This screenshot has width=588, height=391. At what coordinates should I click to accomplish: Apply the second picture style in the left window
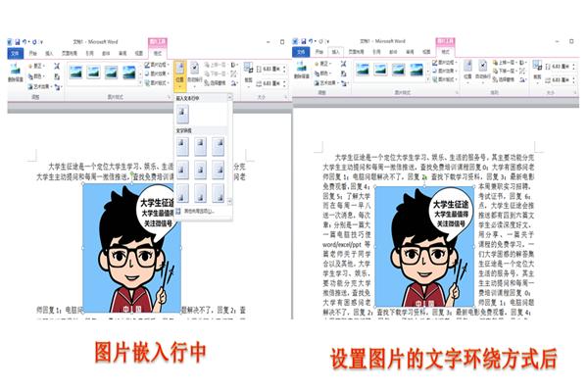93,72
